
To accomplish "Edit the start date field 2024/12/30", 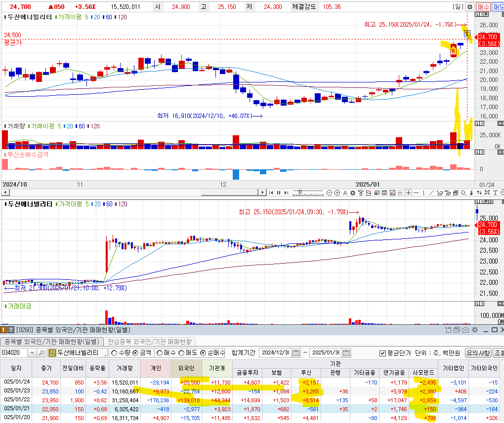I will tap(275, 352).
